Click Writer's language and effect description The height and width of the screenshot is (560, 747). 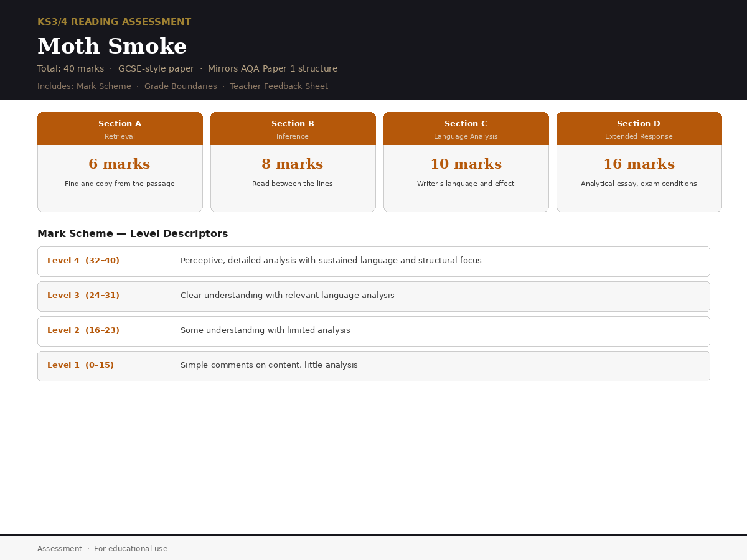click(466, 184)
